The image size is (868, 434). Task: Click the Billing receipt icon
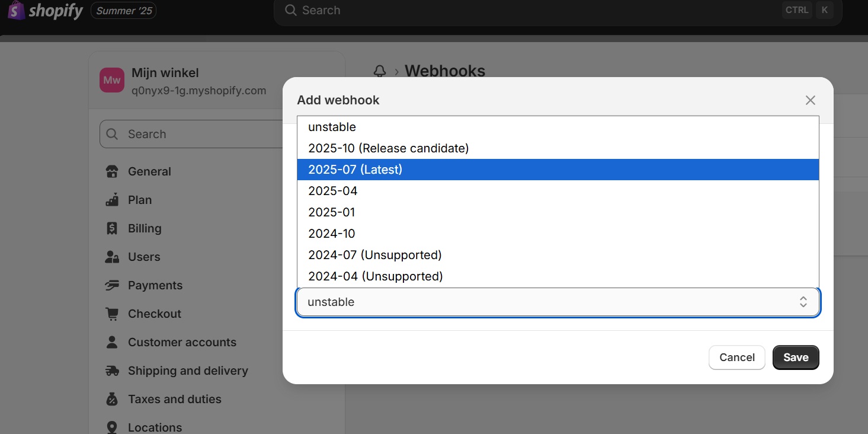112,229
